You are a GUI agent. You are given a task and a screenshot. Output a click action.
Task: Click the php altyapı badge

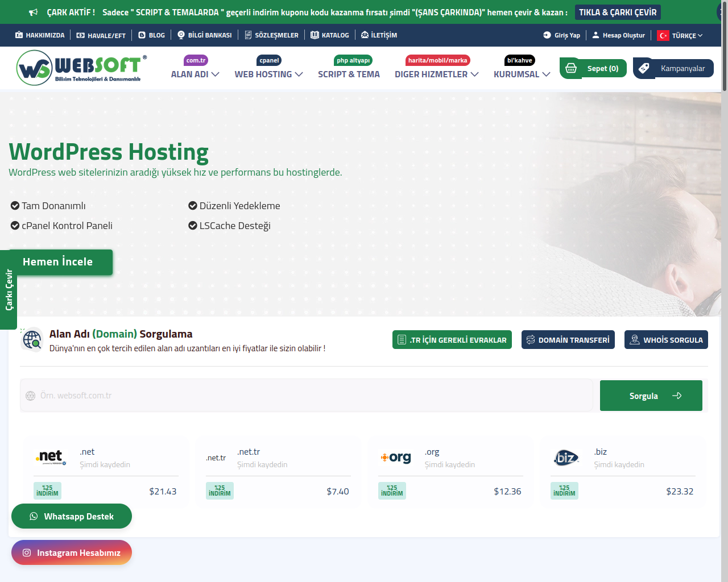pos(353,60)
